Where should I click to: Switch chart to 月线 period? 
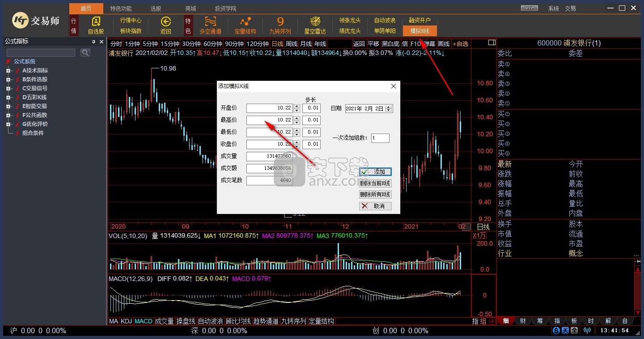point(306,44)
